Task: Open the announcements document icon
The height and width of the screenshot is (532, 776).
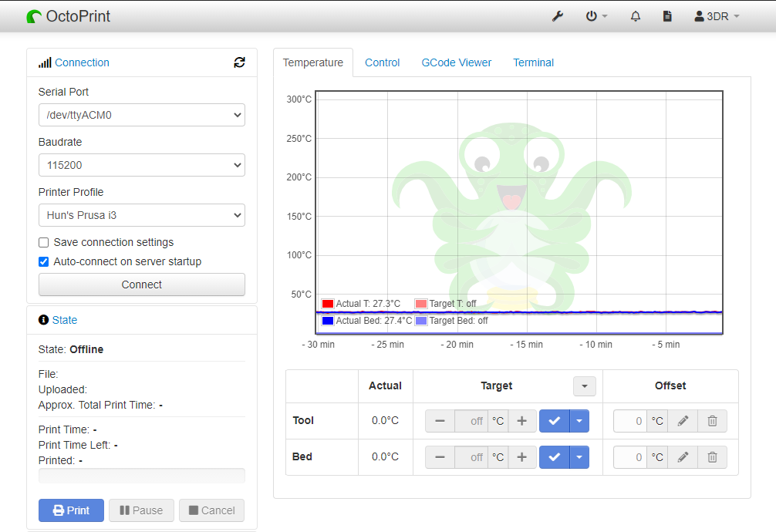Action: click(x=667, y=16)
